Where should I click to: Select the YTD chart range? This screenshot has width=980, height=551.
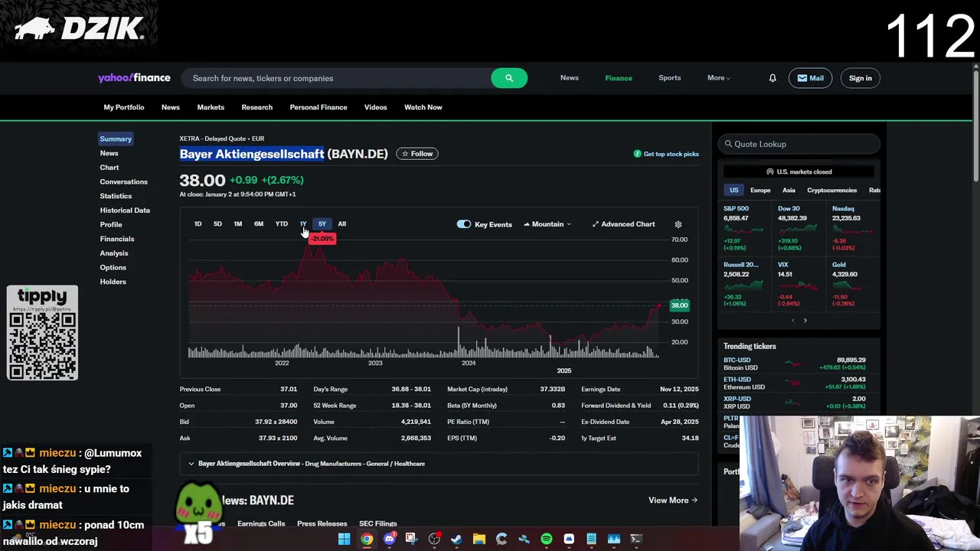point(282,224)
